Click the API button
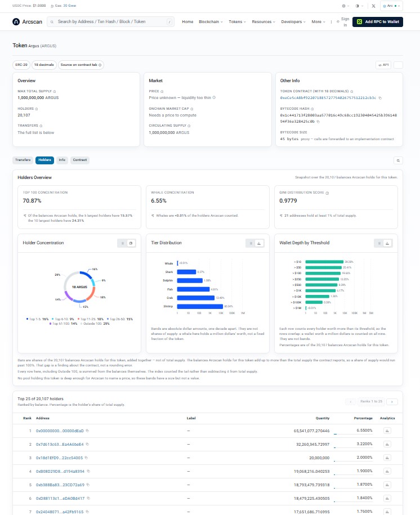420x515 pixels. coord(383,65)
